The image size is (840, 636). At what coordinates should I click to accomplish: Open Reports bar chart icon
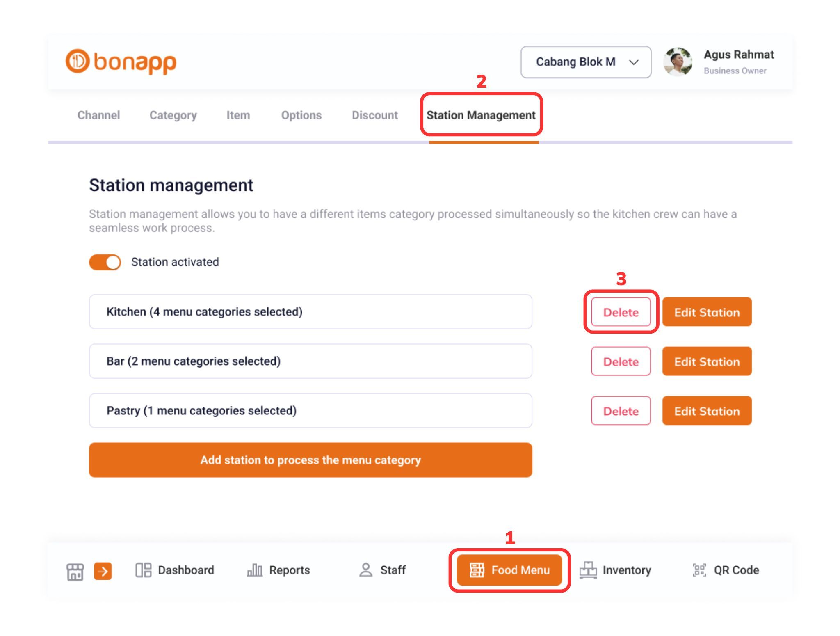(254, 570)
